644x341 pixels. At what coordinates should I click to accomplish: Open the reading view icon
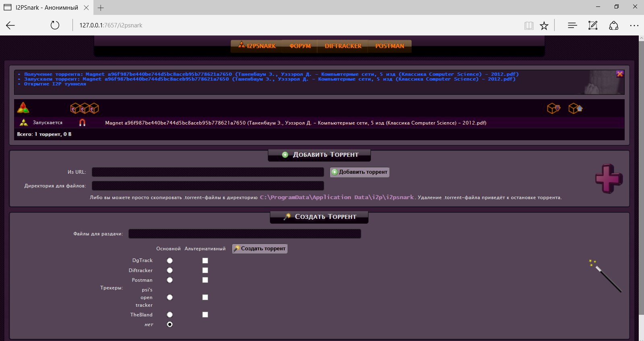click(529, 26)
